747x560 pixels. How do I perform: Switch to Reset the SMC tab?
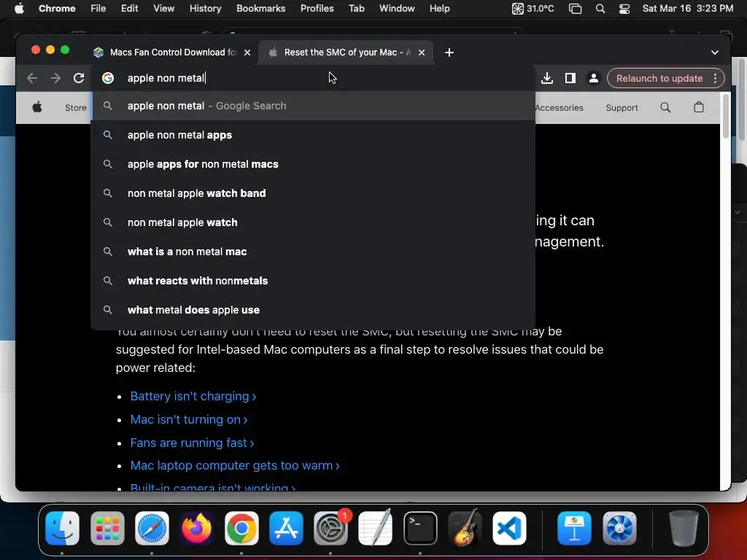tap(345, 52)
